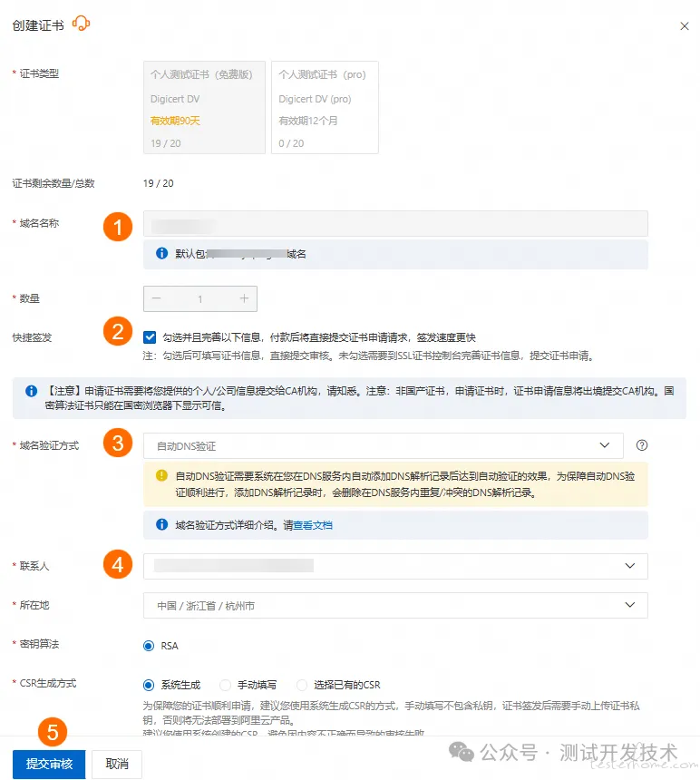Select the 系统生成 CSR option
This screenshot has height=780, width=700.
pyautogui.click(x=149, y=685)
